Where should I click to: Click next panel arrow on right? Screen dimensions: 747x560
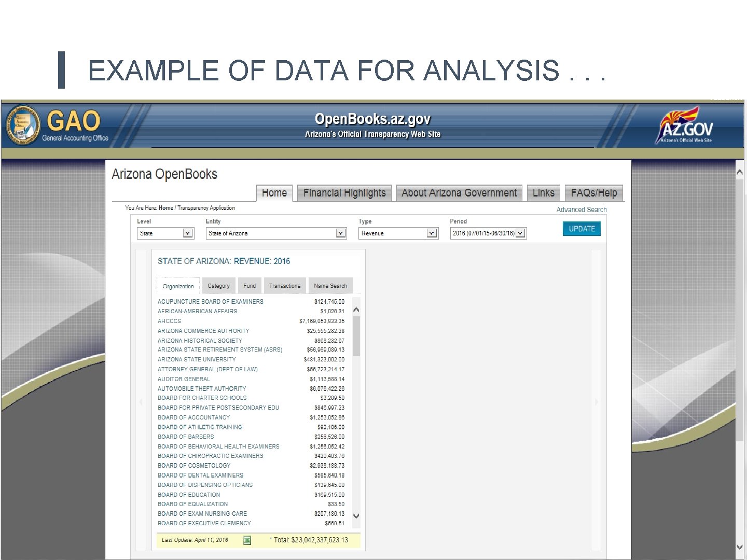tap(597, 402)
